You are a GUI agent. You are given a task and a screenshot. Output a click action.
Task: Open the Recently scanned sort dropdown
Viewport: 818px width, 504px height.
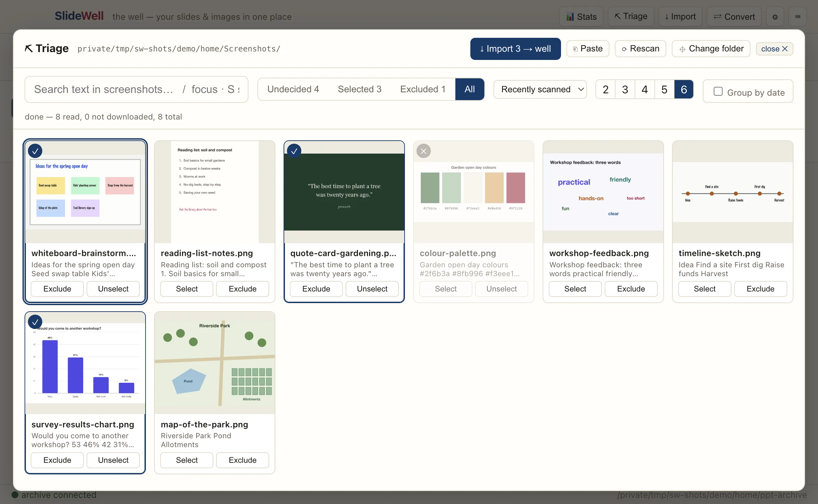[540, 90]
